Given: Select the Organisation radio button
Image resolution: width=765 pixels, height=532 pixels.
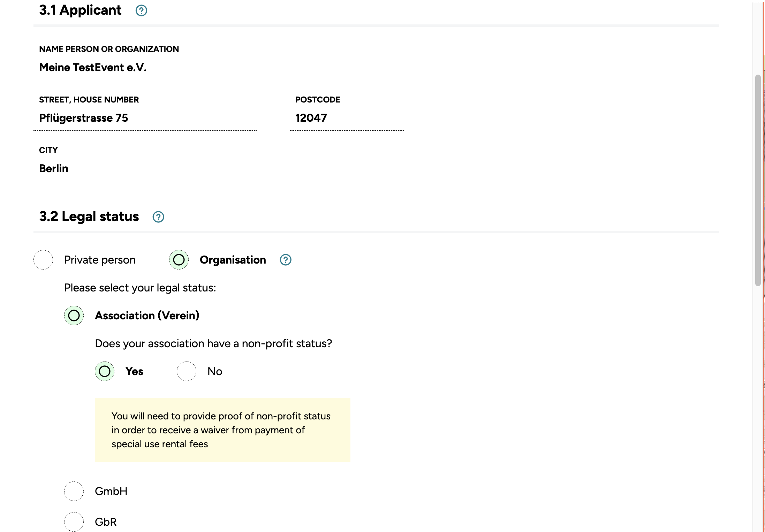Looking at the screenshot, I should pyautogui.click(x=179, y=260).
